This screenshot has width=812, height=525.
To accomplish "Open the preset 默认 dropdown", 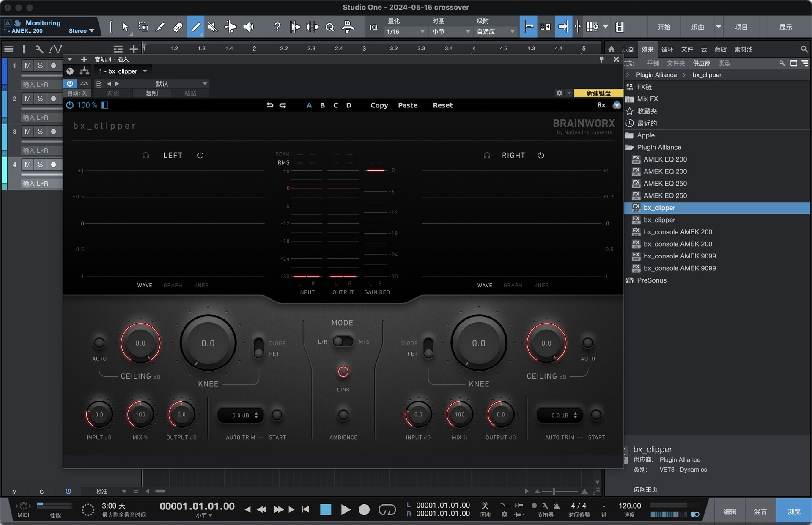I will tap(166, 84).
